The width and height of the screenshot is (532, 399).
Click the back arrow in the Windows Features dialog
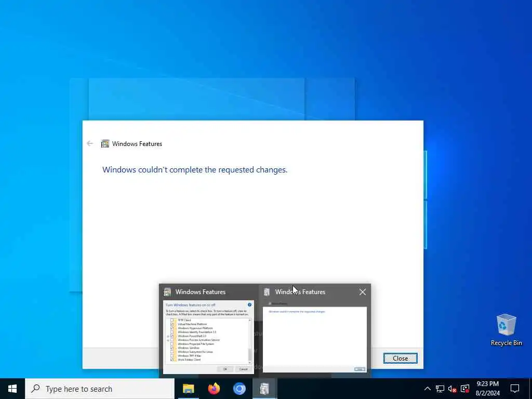(90, 143)
